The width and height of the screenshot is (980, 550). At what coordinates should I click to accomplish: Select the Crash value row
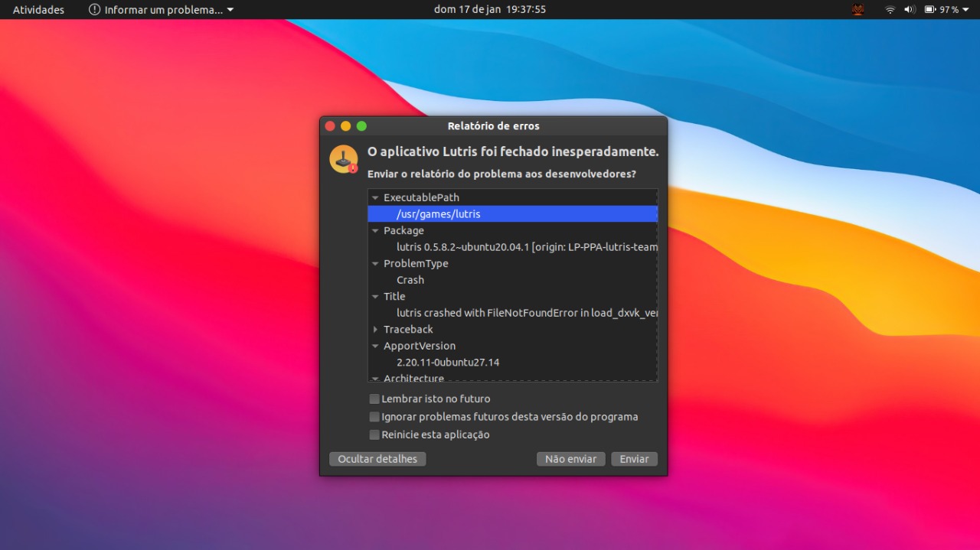click(513, 280)
